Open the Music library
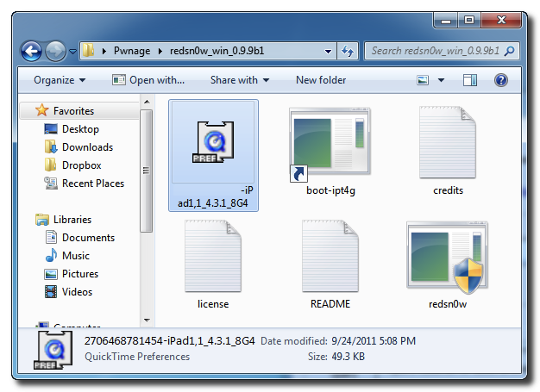This screenshot has height=392, width=540. (x=76, y=256)
